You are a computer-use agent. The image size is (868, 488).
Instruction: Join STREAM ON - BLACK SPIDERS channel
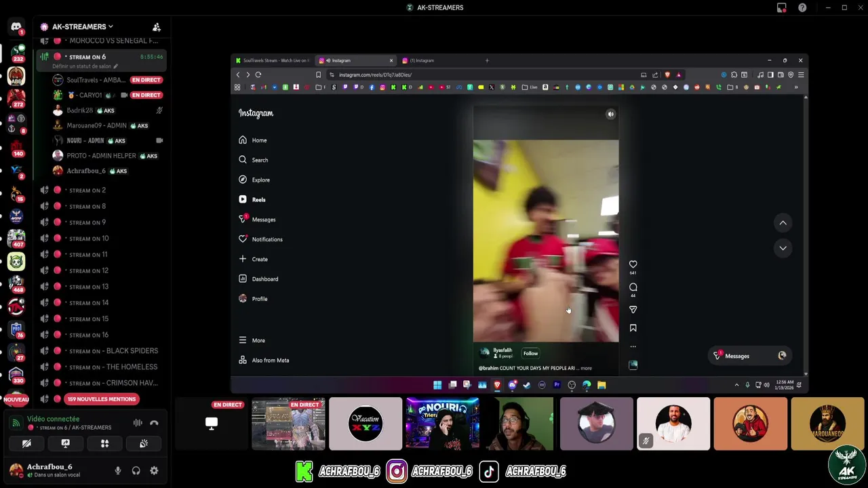tap(102, 351)
